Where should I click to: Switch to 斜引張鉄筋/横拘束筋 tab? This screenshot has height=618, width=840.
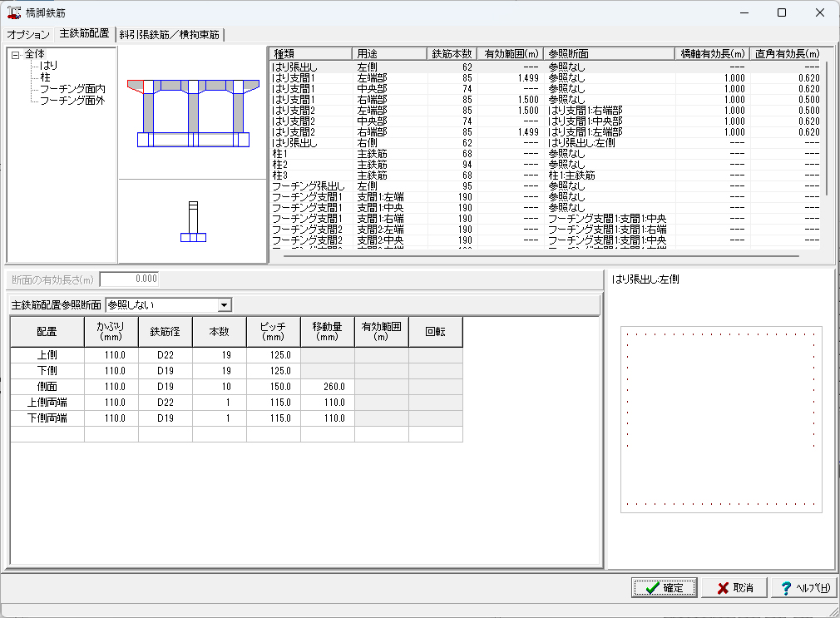coord(170,34)
